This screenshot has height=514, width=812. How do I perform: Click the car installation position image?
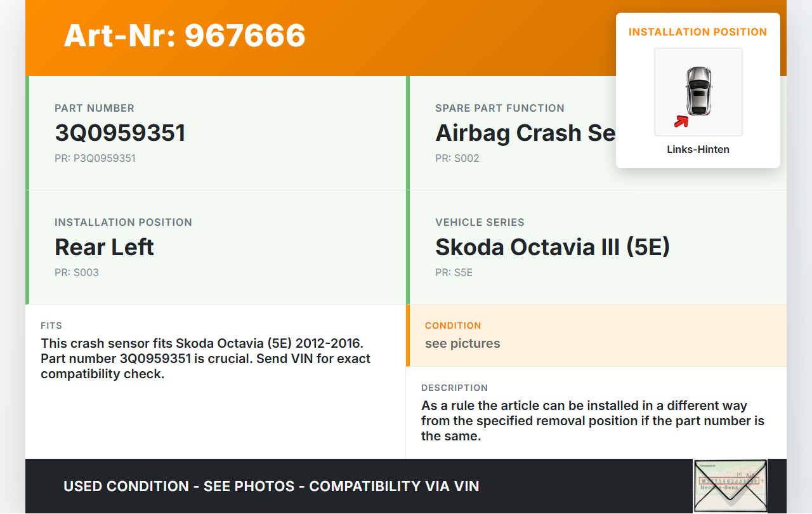tap(698, 91)
